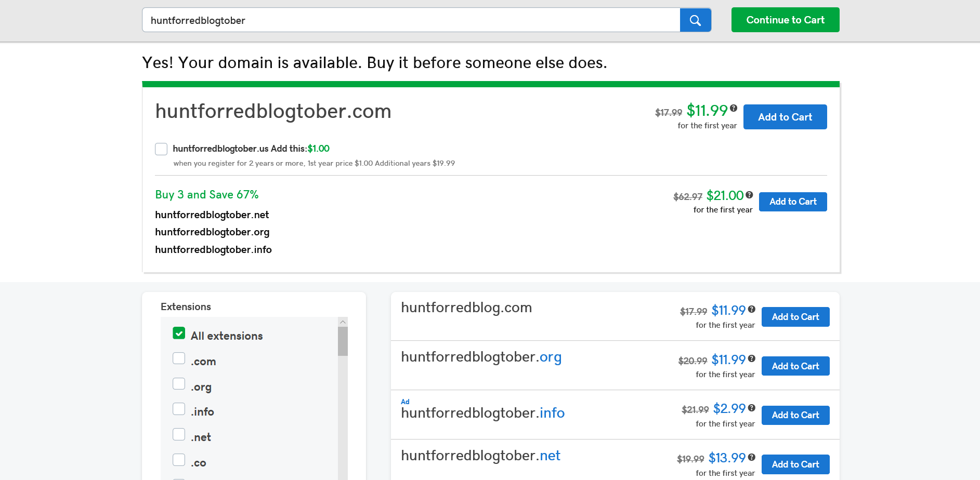Click help icon next to $13.99 .net price
This screenshot has width=980, height=480.
click(752, 457)
